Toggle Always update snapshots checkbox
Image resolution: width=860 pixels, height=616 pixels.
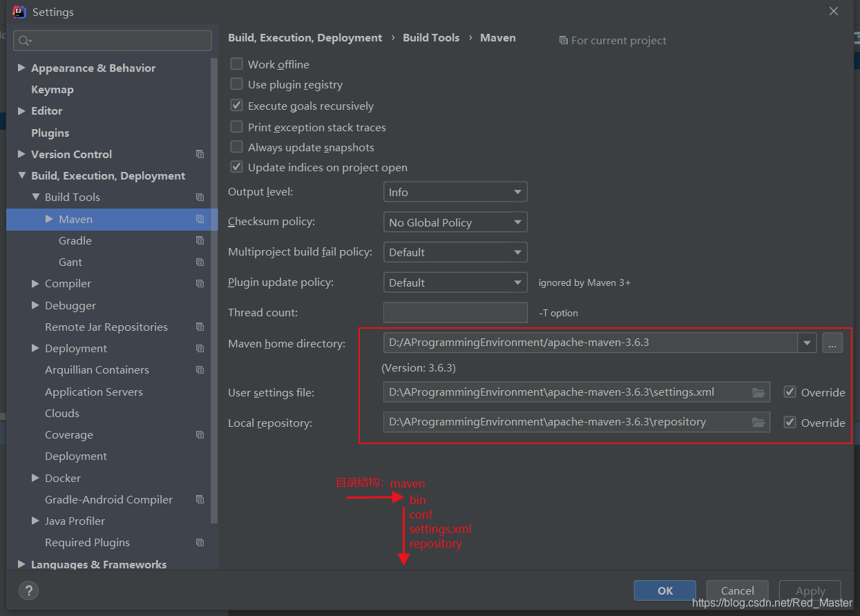coord(236,147)
